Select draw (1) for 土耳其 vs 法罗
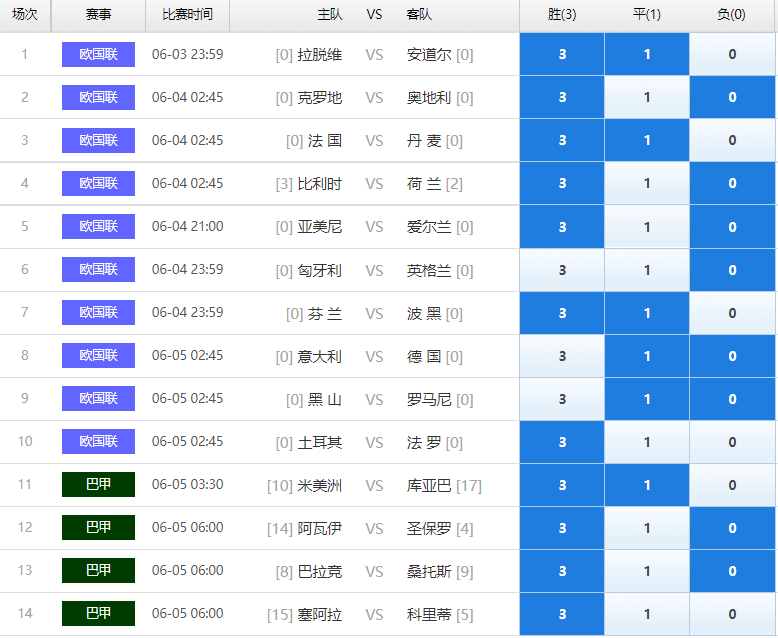The image size is (778, 638). pos(647,442)
